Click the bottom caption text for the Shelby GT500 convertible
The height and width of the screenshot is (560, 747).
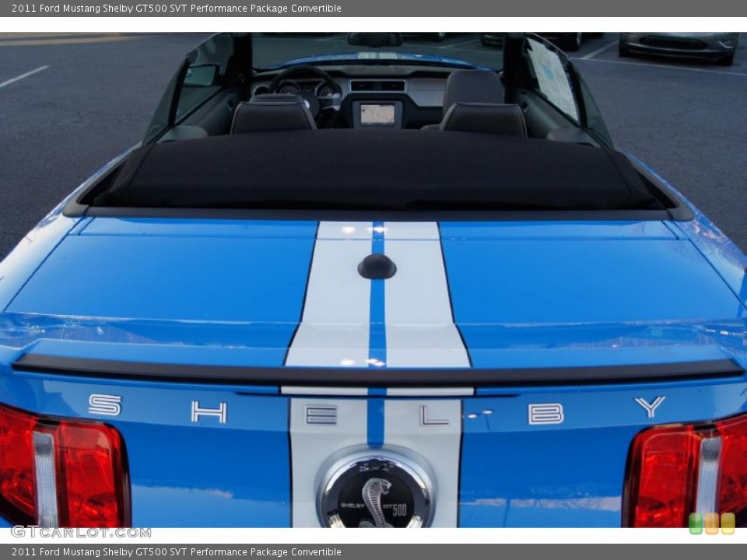pos(177,552)
